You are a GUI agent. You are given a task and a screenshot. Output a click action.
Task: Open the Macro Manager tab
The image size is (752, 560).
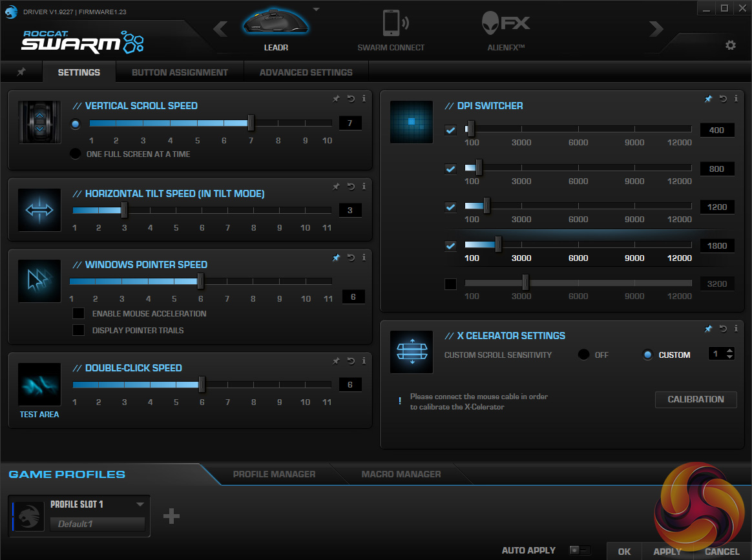click(x=401, y=474)
